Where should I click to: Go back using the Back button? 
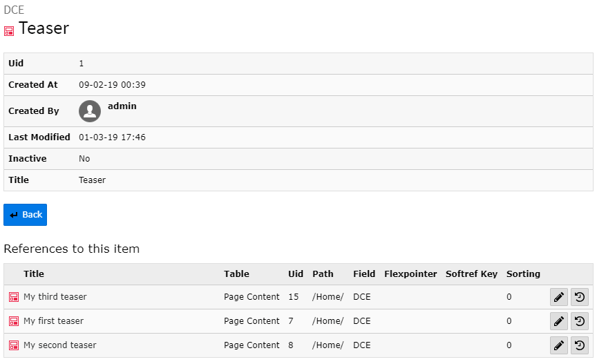26,215
